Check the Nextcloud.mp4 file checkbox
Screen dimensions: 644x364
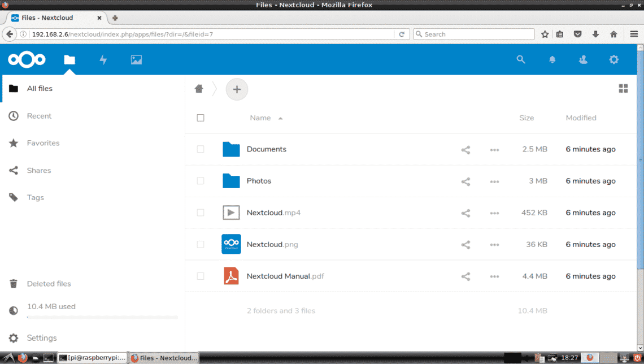[201, 213]
